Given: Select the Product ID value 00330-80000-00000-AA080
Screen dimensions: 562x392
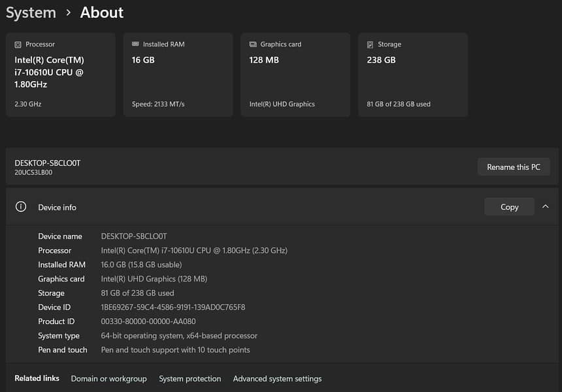Looking at the screenshot, I should [148, 321].
